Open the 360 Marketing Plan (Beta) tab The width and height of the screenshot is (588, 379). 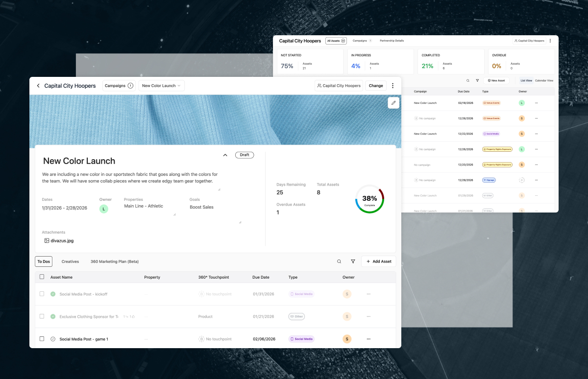coord(114,261)
